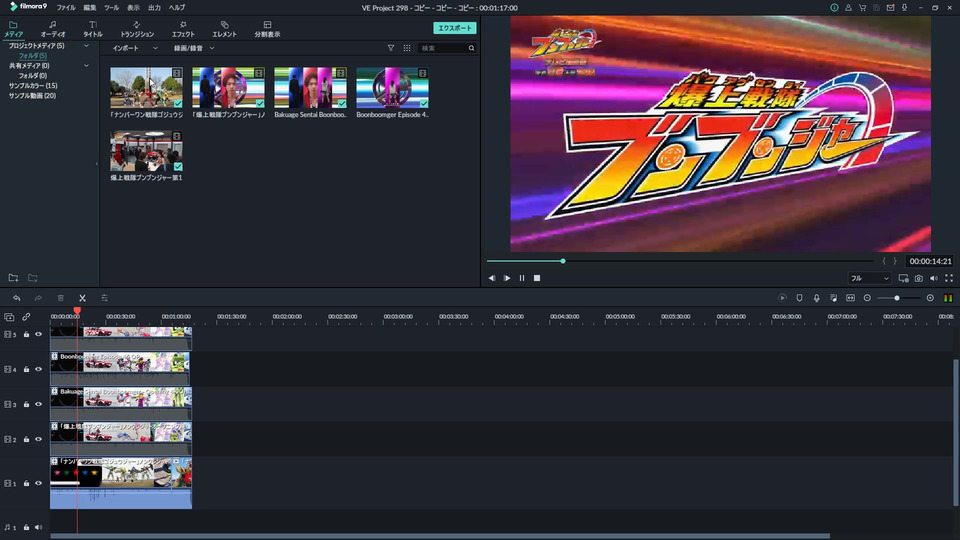Click the search magnifier icon

(471, 48)
